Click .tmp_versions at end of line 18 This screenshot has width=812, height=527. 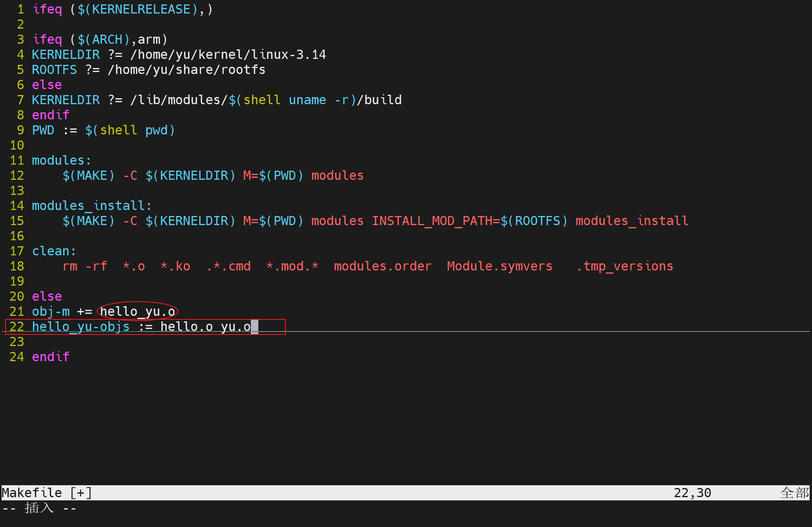pos(624,266)
